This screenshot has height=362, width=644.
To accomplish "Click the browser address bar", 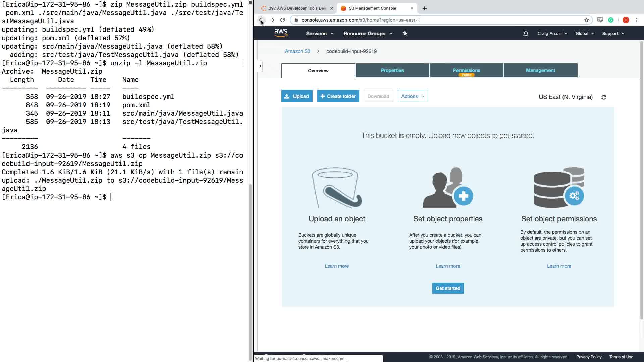I will [x=436, y=20].
